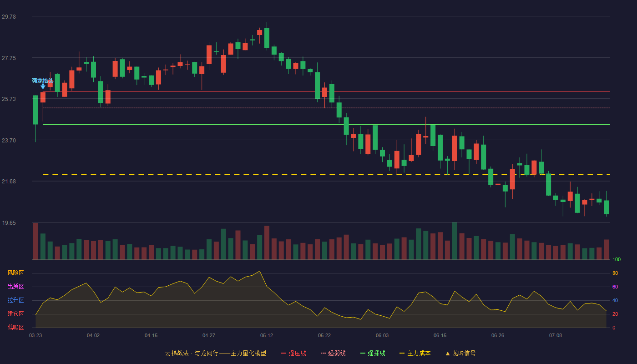Toggle the 强弱线 legend entry
The image size is (637, 364).
pyautogui.click(x=333, y=353)
